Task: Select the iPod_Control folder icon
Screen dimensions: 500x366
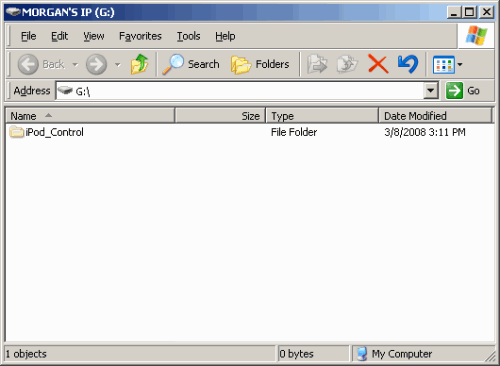Action: pos(16,132)
